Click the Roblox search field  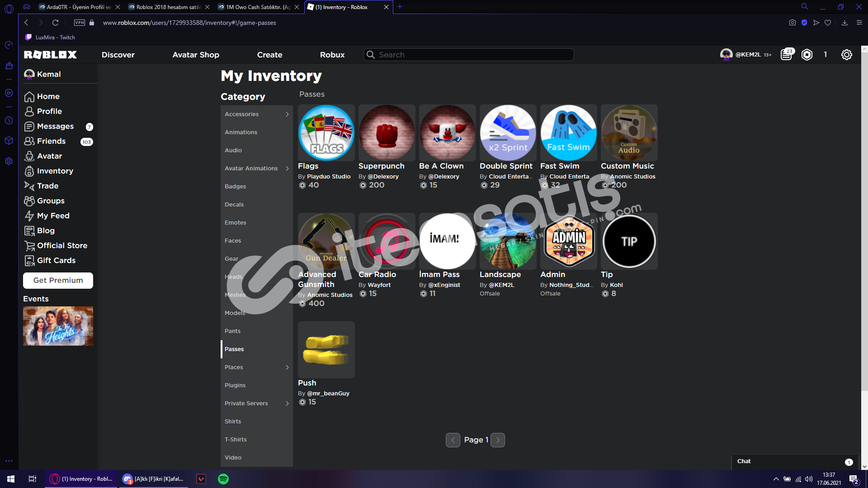click(469, 55)
